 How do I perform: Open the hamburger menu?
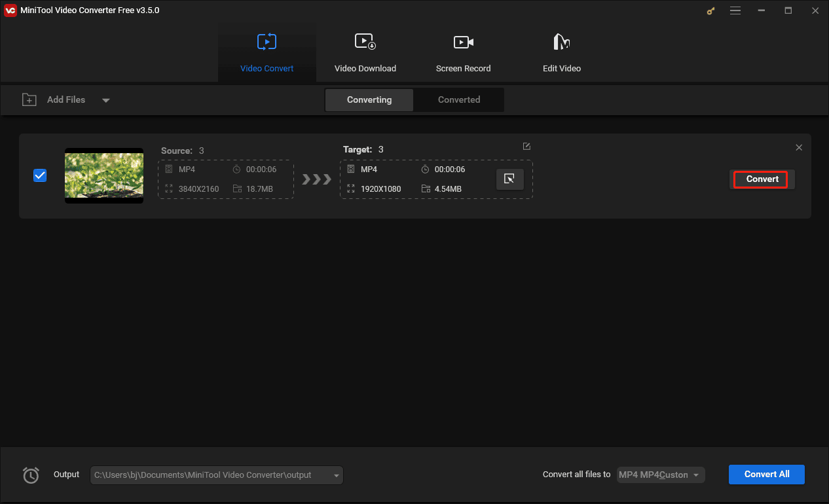(x=735, y=10)
